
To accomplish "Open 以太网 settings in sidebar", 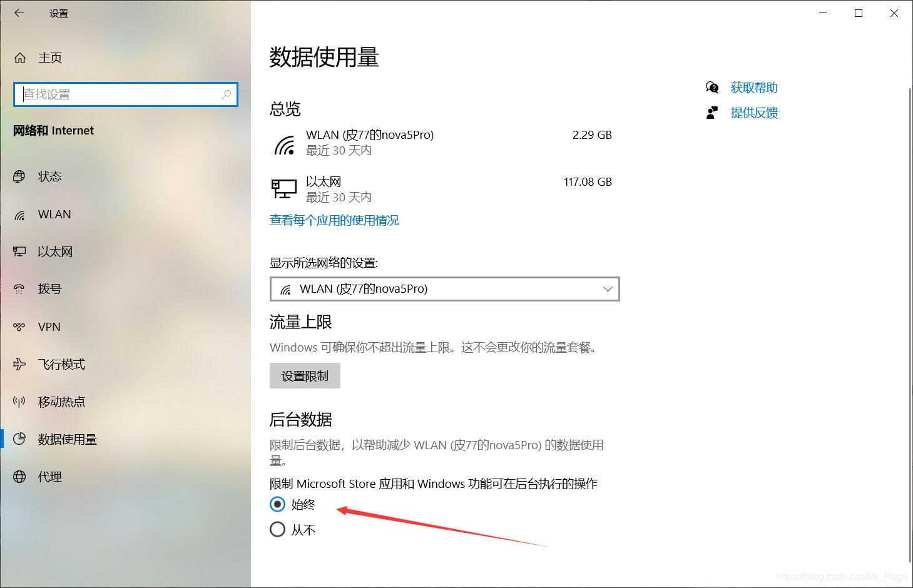I will click(55, 251).
